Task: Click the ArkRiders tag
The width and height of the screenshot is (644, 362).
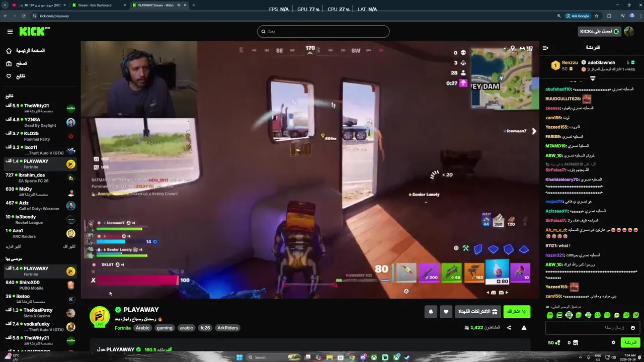Action: [228, 328]
